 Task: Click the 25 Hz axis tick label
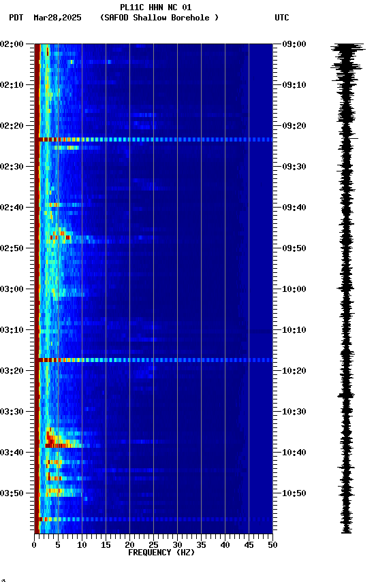coord(153,545)
